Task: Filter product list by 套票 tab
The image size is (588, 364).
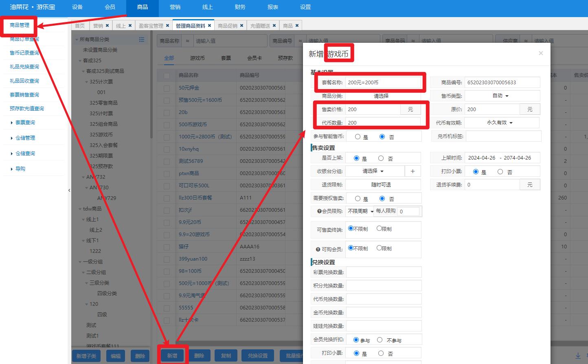Action: click(x=226, y=58)
